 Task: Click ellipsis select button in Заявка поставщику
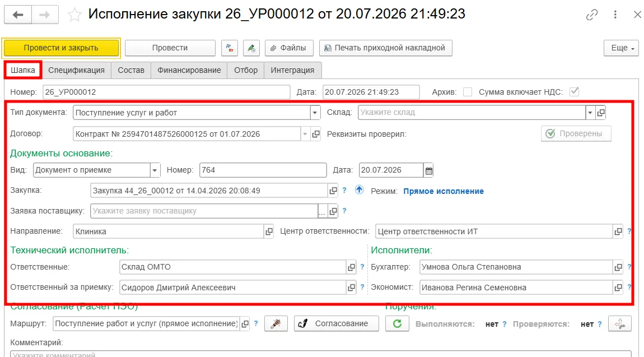point(322,211)
